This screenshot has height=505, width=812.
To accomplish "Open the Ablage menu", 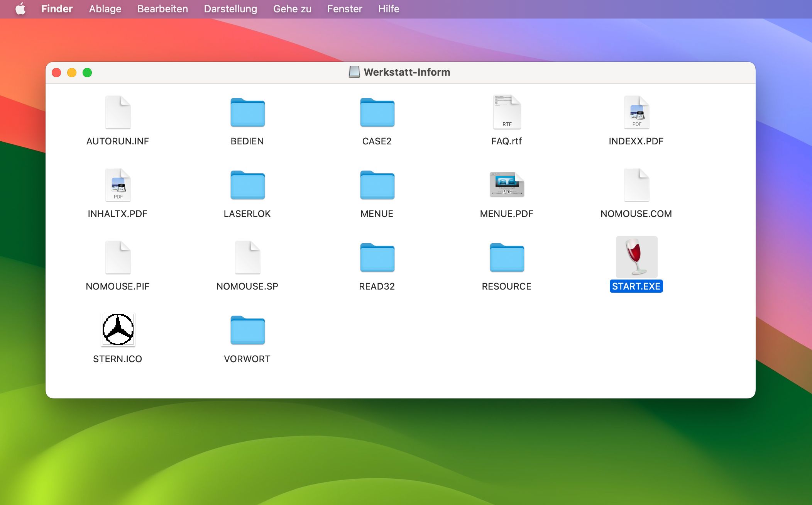I will 105,9.
